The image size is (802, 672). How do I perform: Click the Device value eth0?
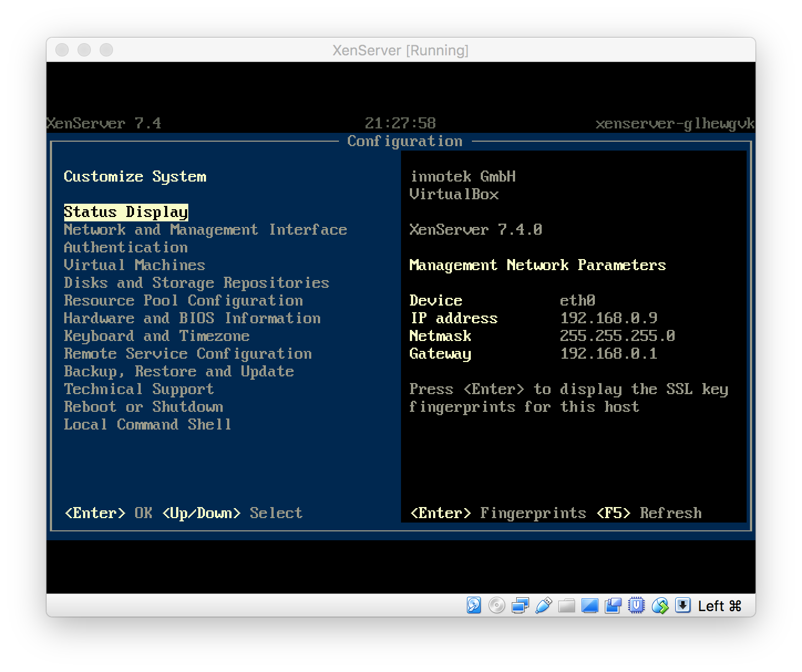[578, 301]
